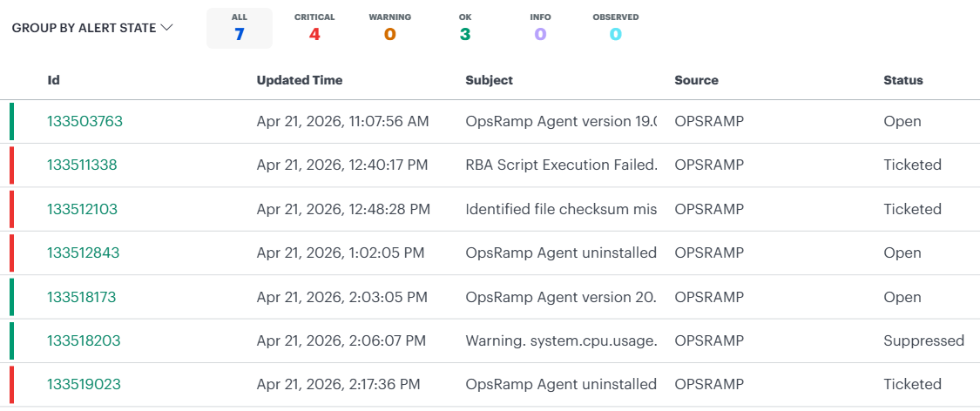Click the Subject column header
Image resolution: width=980 pixels, height=411 pixels.
(490, 80)
